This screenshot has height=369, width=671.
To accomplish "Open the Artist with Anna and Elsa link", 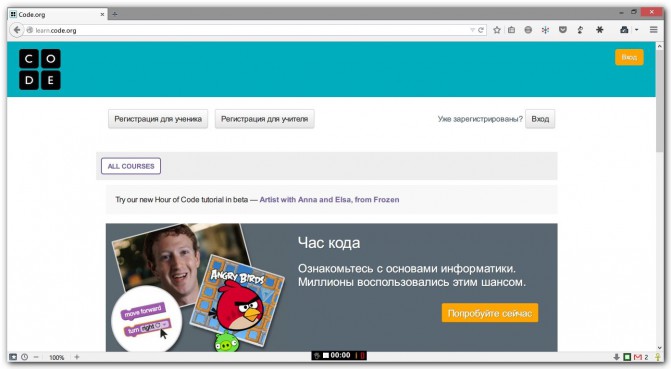I will pyautogui.click(x=329, y=199).
